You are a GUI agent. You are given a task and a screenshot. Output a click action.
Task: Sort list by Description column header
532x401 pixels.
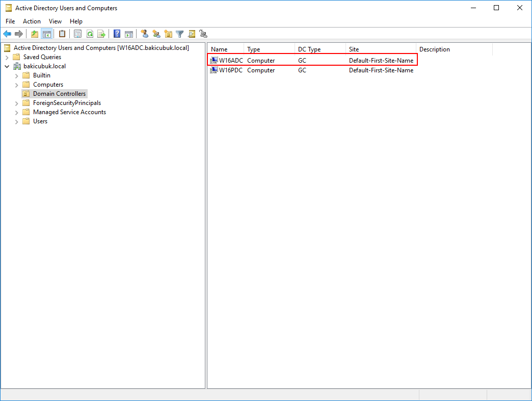[454, 49]
